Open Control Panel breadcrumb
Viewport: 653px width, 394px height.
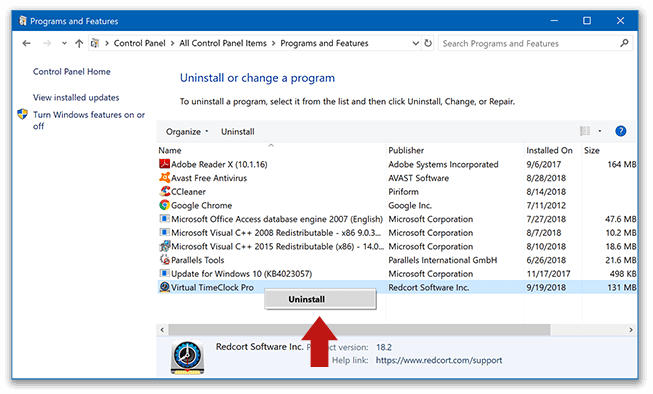140,43
